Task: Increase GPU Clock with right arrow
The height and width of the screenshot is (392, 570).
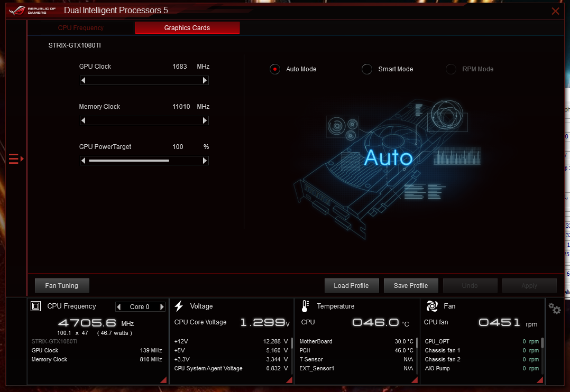Action: tap(205, 80)
